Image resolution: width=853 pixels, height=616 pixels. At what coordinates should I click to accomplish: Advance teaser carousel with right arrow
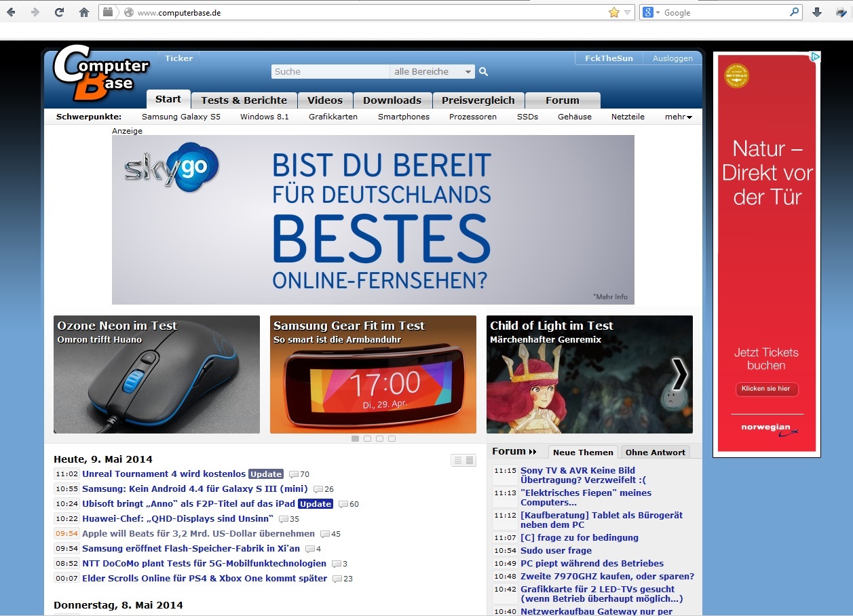click(680, 374)
